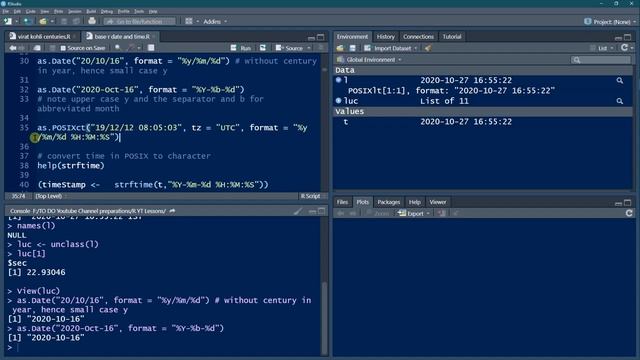Screen dimensions: 640x360
Task: Open the Code menu
Action: (x=31, y=11)
